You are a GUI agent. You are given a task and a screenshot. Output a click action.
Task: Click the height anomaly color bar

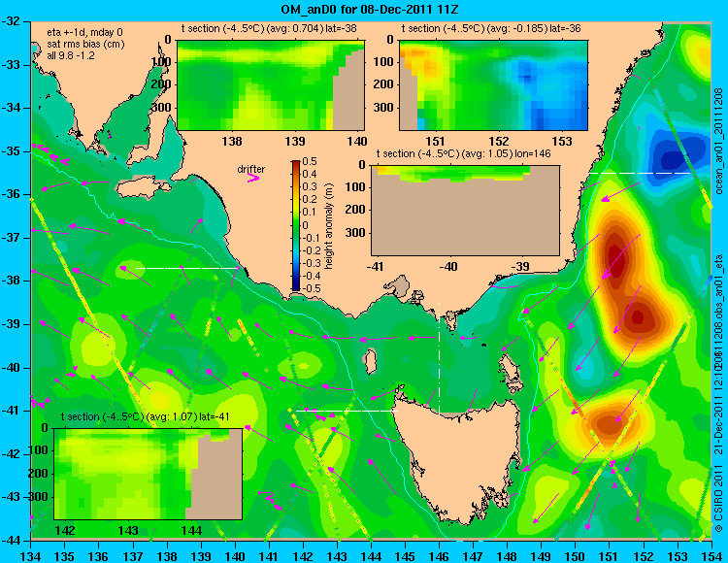pos(296,225)
